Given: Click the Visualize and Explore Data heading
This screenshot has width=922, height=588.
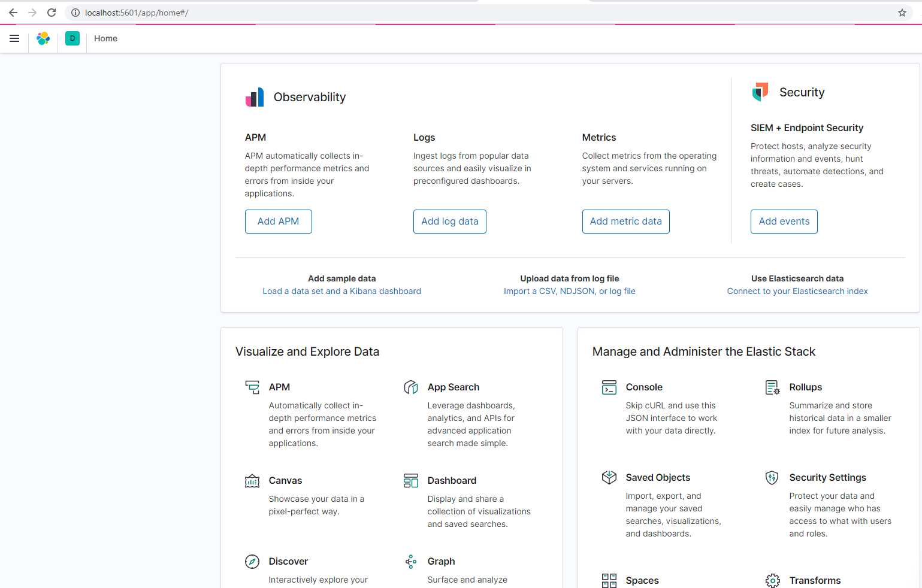Looking at the screenshot, I should pyautogui.click(x=307, y=352).
